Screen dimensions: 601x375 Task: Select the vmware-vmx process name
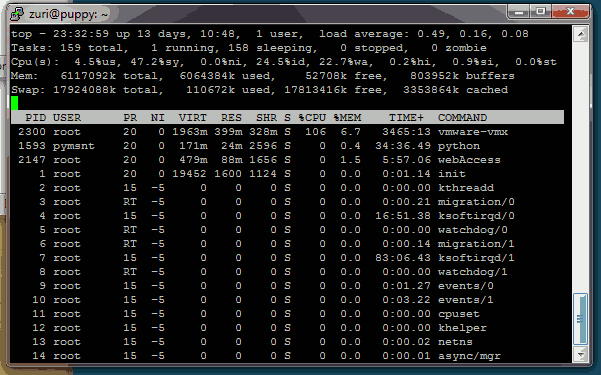pos(473,132)
